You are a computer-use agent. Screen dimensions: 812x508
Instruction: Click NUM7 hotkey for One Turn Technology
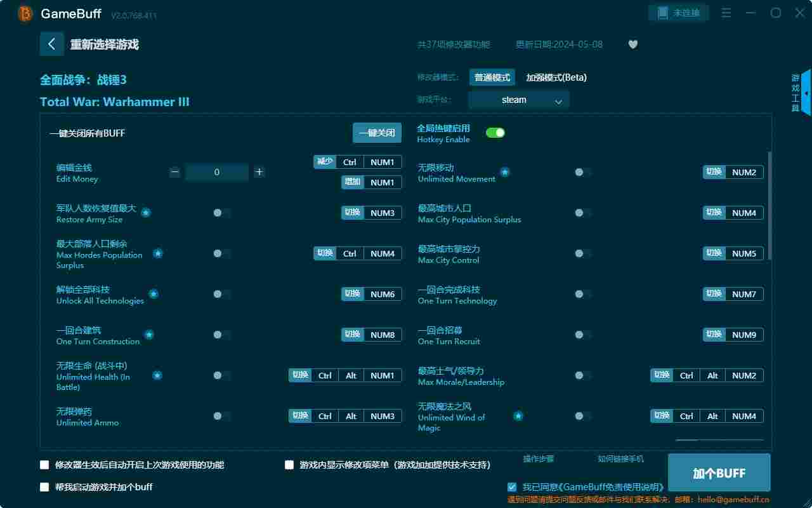pyautogui.click(x=744, y=294)
